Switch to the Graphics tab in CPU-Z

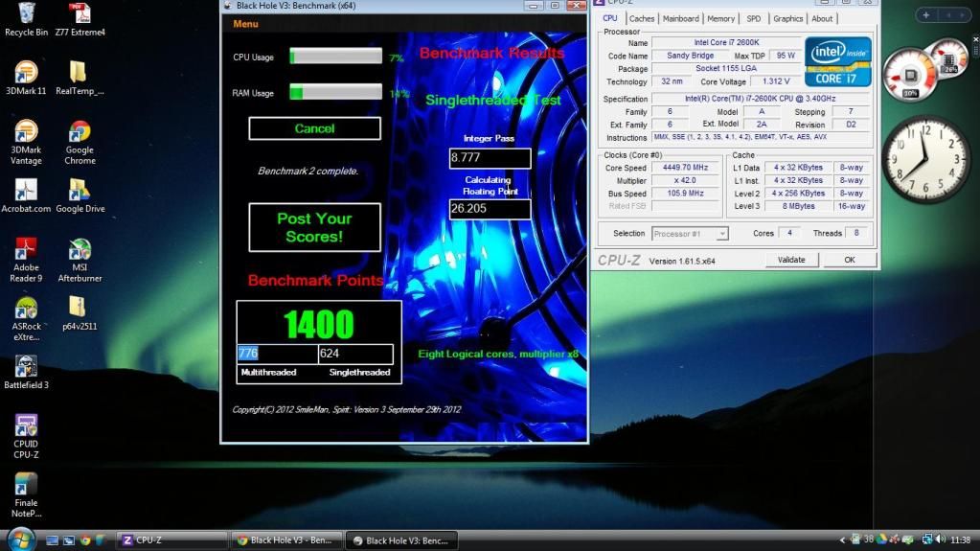(x=787, y=19)
